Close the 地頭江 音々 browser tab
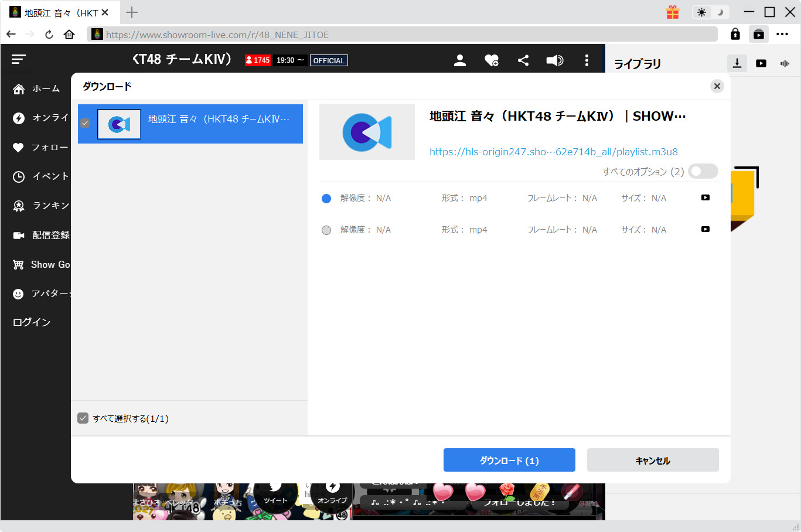 click(x=105, y=12)
